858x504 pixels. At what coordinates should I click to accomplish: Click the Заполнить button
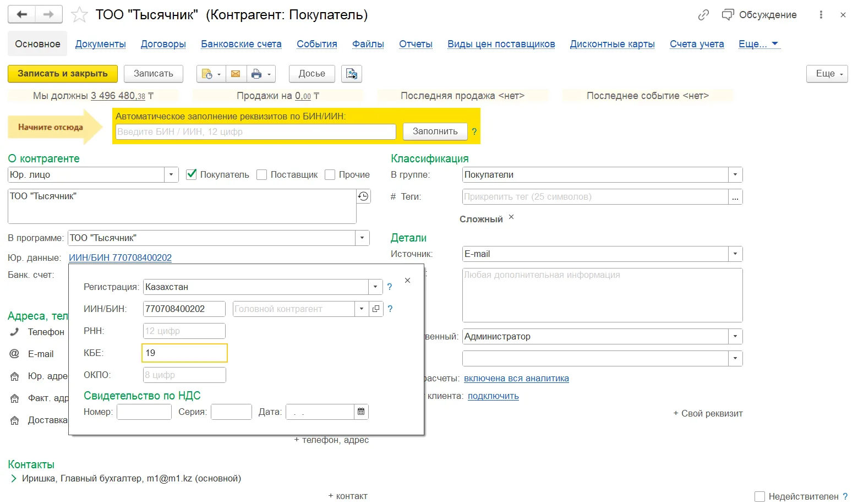pos(435,132)
